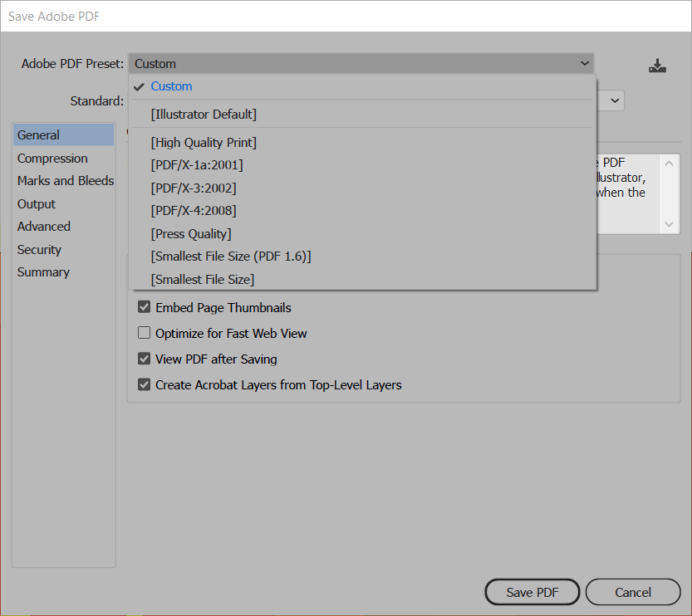The width and height of the screenshot is (692, 616).
Task: Go to Marks and Bleeds settings
Action: (63, 181)
